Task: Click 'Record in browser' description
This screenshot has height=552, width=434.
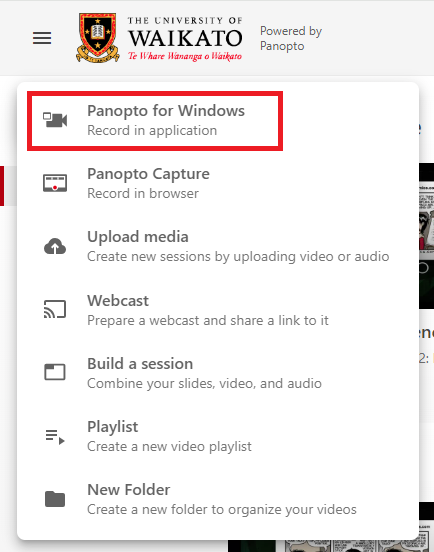Action: 143,193
